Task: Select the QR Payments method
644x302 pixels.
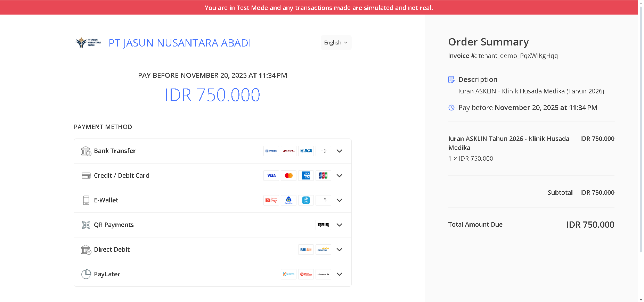Action: [114, 225]
